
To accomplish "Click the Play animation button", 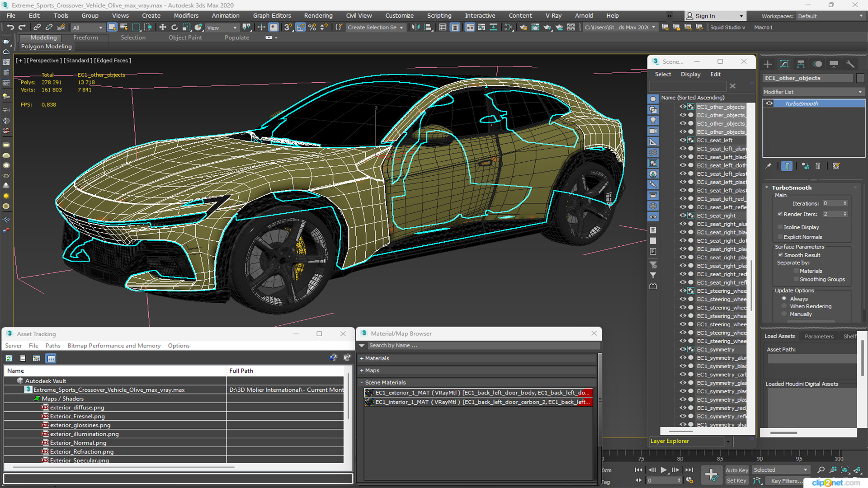I will click(x=664, y=470).
